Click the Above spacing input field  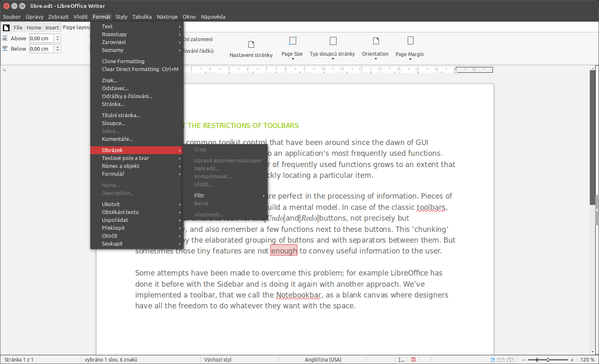pyautogui.click(x=42, y=38)
